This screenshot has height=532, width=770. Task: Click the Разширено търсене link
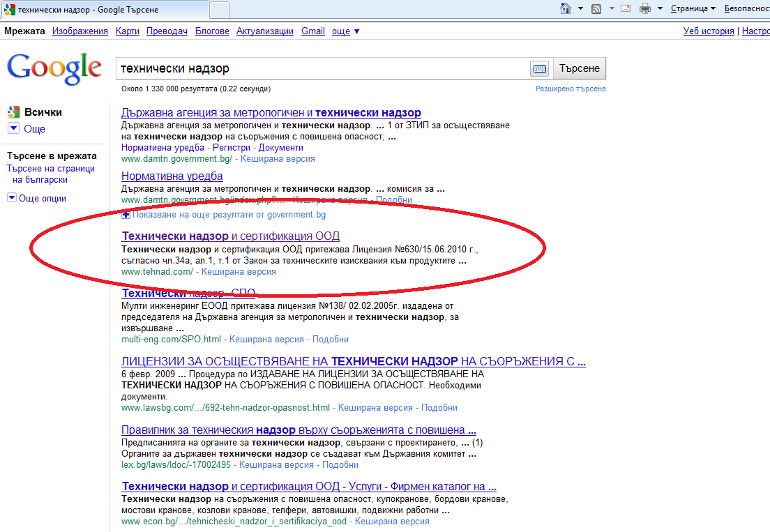[x=571, y=89]
